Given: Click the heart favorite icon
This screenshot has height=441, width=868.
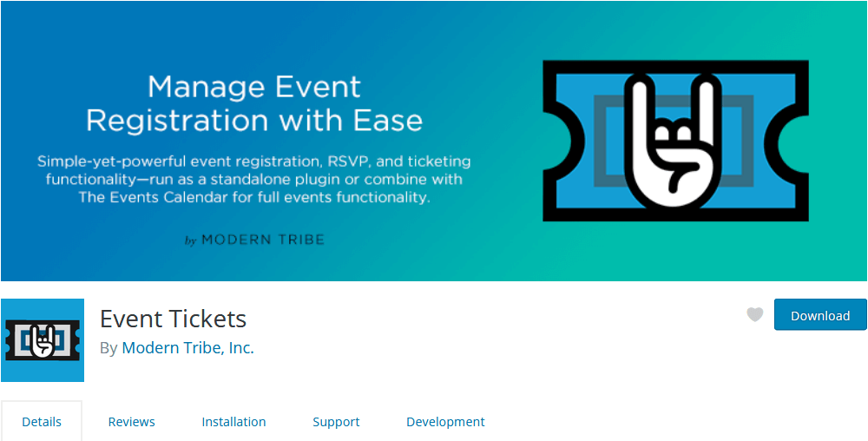Looking at the screenshot, I should click(x=754, y=315).
